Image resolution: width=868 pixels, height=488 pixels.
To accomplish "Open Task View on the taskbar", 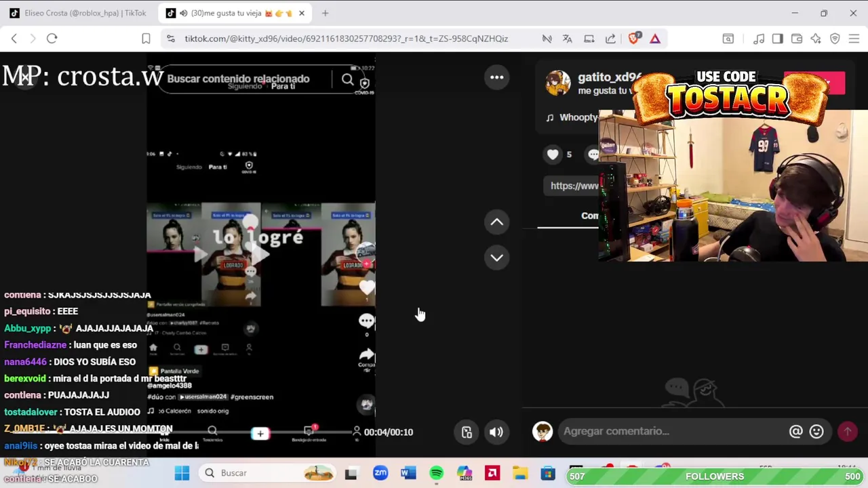I will pyautogui.click(x=351, y=473).
